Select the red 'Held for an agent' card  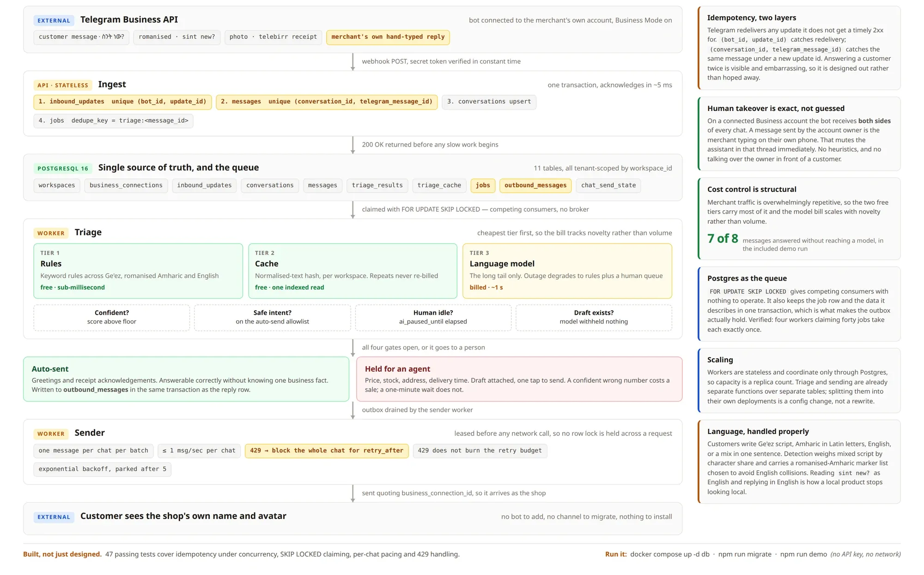(519, 379)
